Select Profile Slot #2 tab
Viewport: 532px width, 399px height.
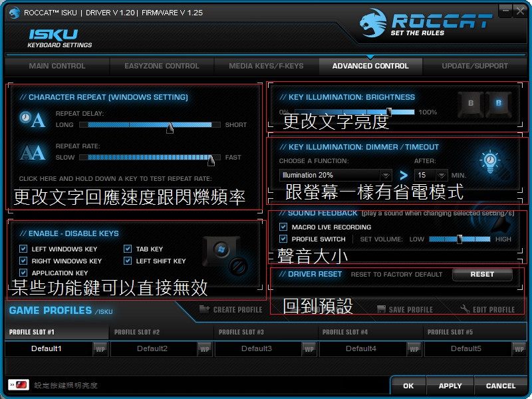click(x=162, y=332)
